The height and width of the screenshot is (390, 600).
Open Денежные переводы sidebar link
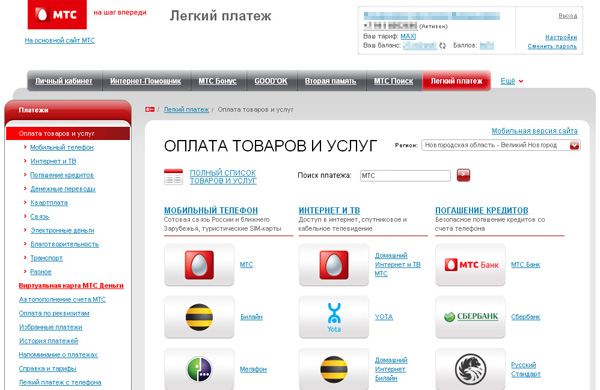click(x=63, y=189)
